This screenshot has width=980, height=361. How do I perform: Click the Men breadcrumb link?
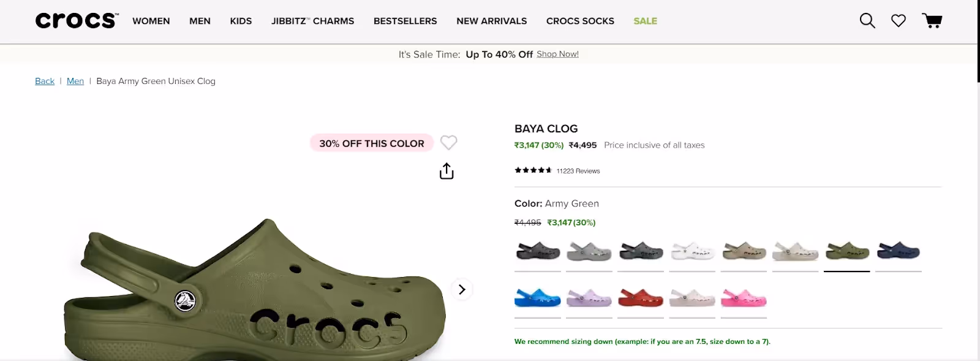pos(75,80)
